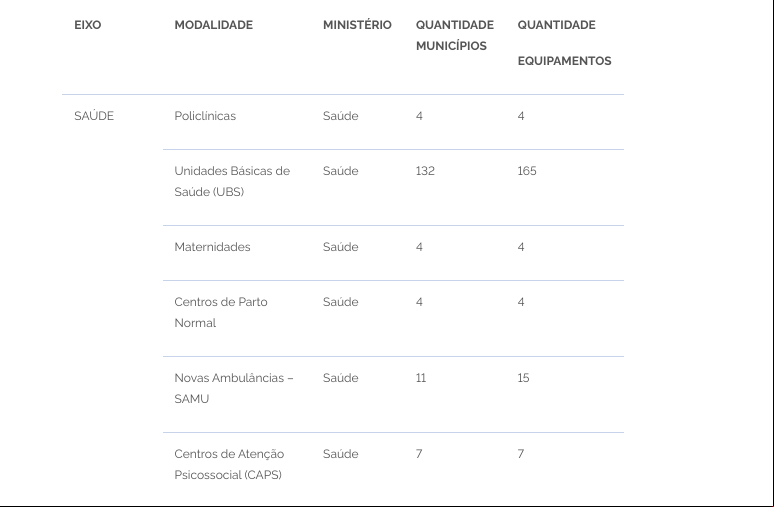774x507 pixels.
Task: Click the 132 municipalities value
Action: [425, 171]
